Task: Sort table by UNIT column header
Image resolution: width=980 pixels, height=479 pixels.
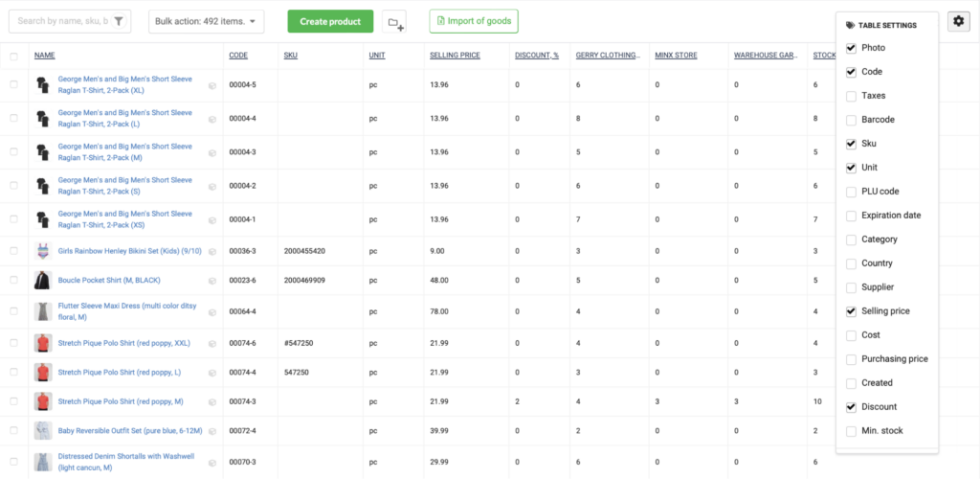Action: pyautogui.click(x=377, y=56)
